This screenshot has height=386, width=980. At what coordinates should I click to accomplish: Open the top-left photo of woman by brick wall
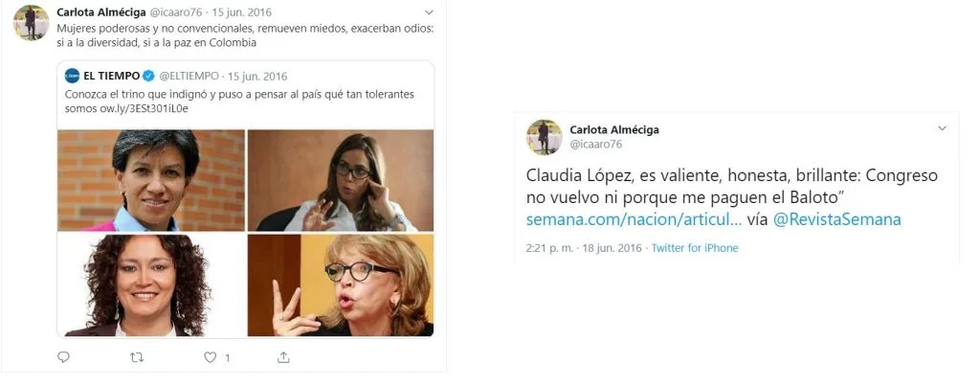pos(151,180)
